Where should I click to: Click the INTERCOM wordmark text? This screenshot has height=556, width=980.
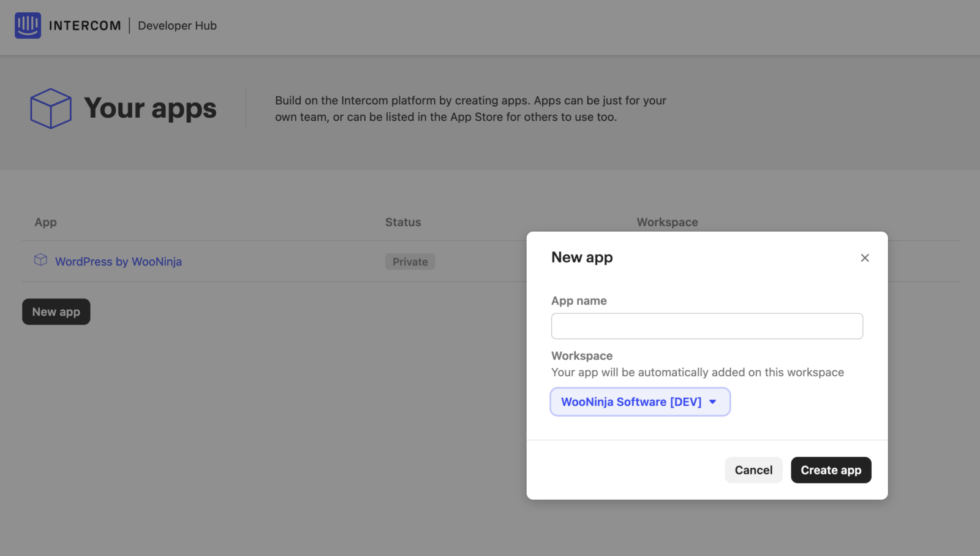[x=85, y=26]
